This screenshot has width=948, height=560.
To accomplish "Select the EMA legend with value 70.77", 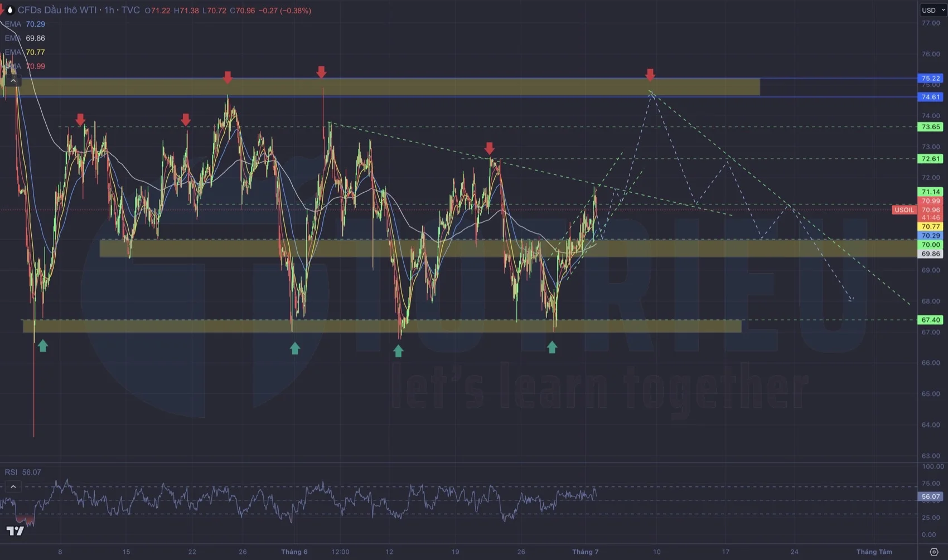I will point(25,52).
